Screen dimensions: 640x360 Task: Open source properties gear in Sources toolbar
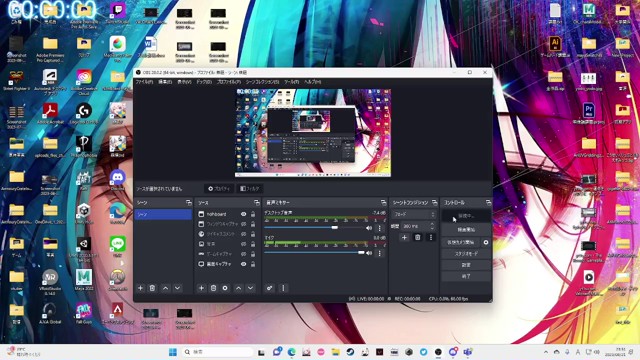(x=225, y=288)
